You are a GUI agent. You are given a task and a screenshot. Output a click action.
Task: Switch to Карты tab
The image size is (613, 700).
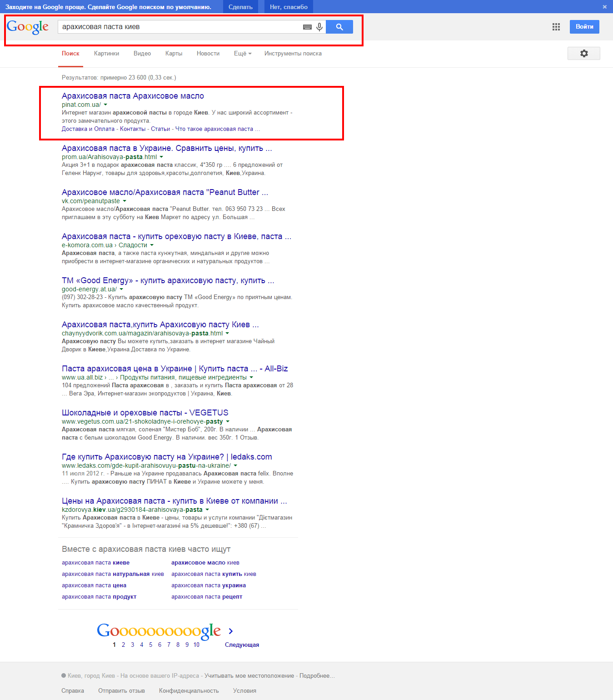174,54
